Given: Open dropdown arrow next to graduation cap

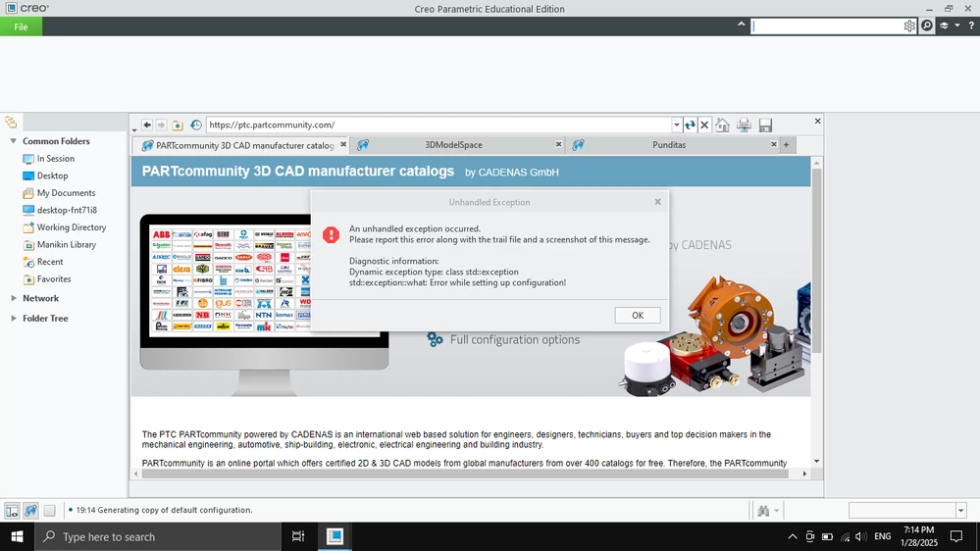Looking at the screenshot, I should coord(956,26).
